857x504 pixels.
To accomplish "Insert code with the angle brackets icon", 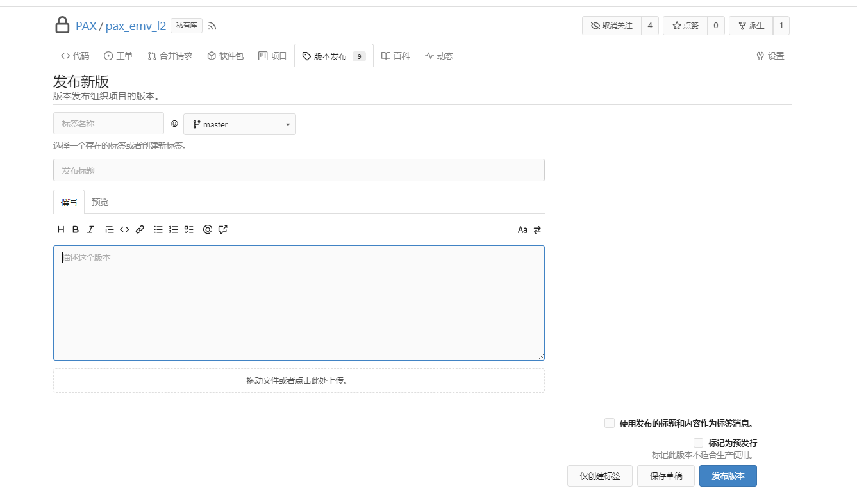I will coord(124,229).
